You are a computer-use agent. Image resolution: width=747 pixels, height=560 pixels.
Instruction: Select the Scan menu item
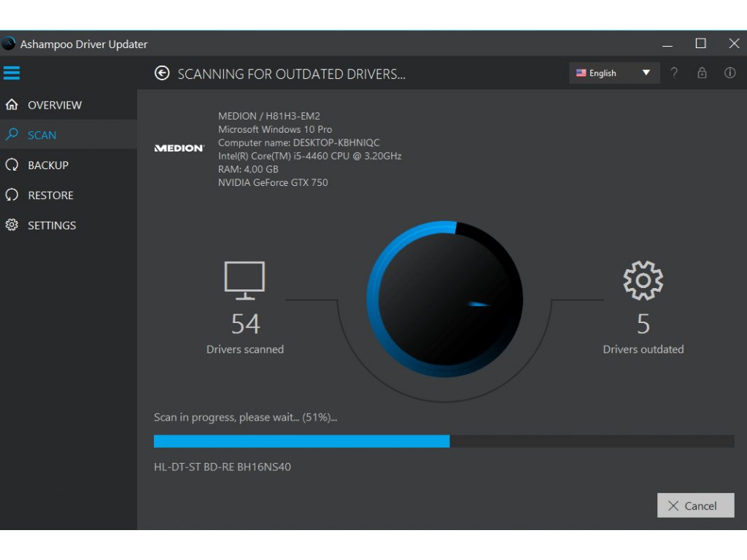pos(69,135)
